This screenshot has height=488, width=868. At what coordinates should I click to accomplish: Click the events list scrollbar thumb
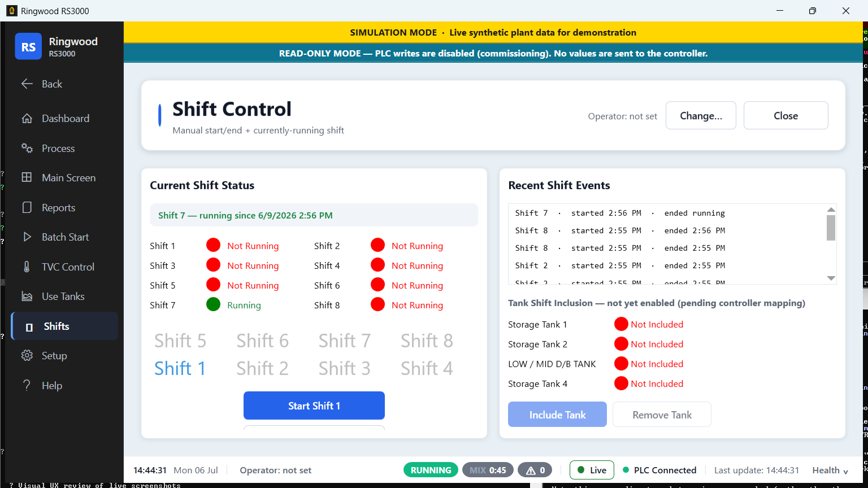[831, 228]
